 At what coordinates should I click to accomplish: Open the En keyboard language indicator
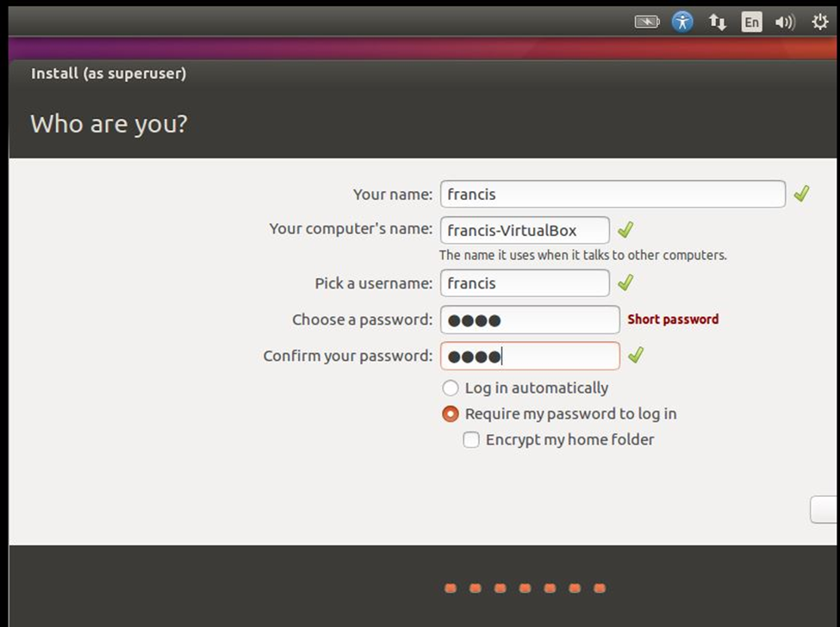tap(751, 22)
